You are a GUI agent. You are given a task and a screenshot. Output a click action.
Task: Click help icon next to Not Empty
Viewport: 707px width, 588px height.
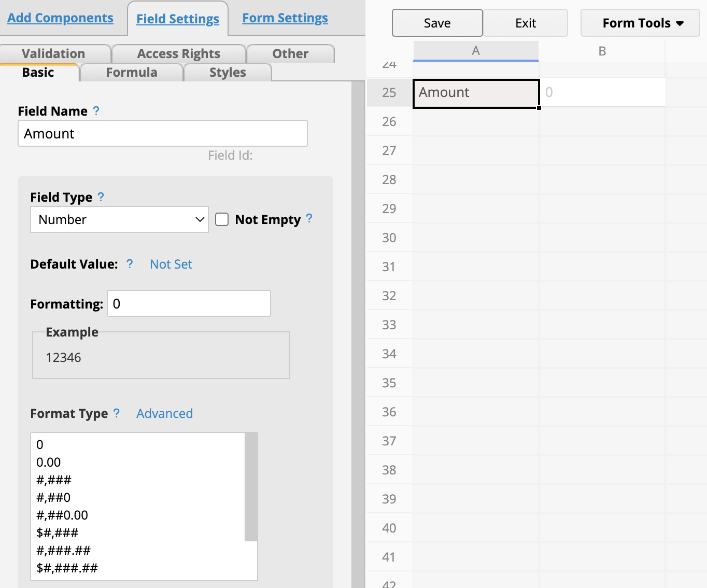309,218
